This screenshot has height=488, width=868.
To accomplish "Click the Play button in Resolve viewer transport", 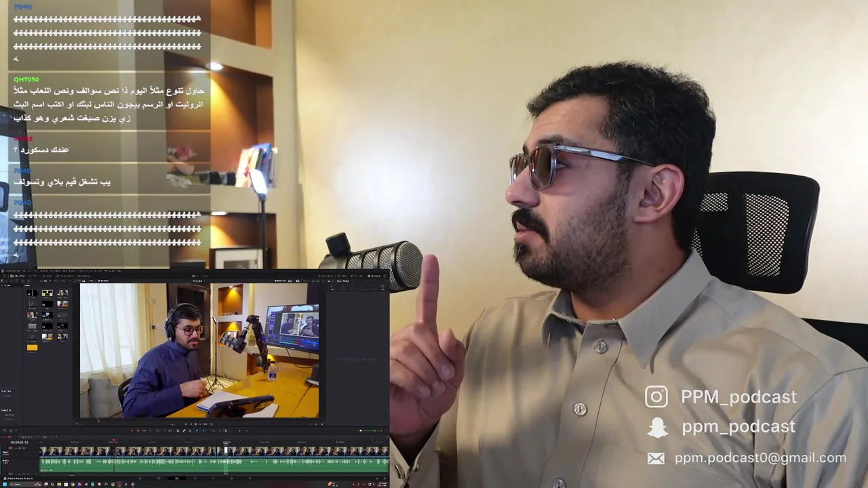I will pyautogui.click(x=200, y=424).
